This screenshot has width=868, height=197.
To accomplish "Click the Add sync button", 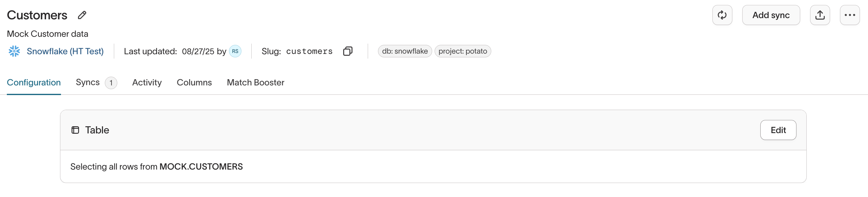I will pyautogui.click(x=771, y=15).
